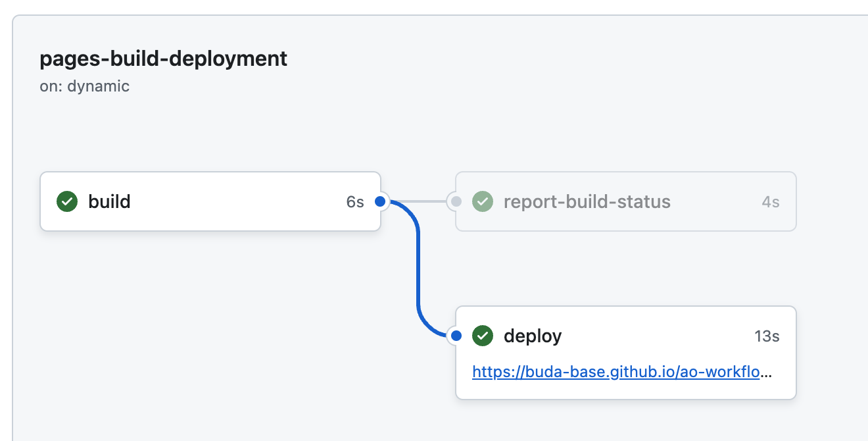Click the 'on: dynamic' trigger label

tap(84, 86)
